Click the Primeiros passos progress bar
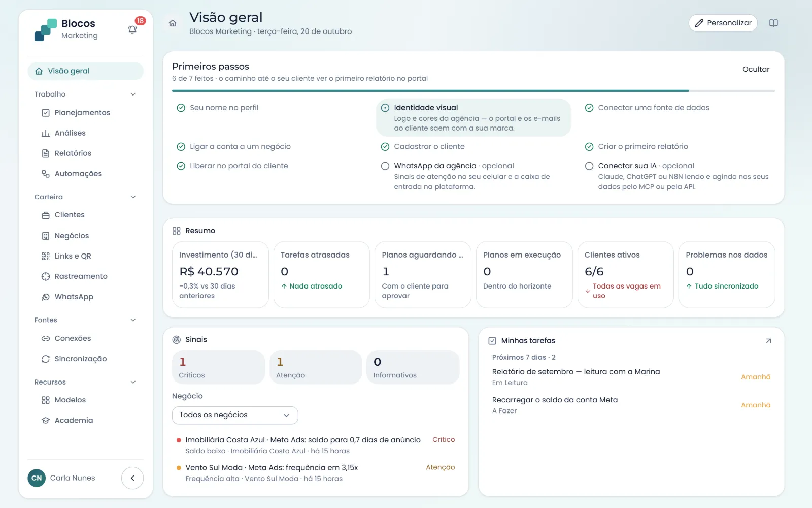 [x=473, y=91]
